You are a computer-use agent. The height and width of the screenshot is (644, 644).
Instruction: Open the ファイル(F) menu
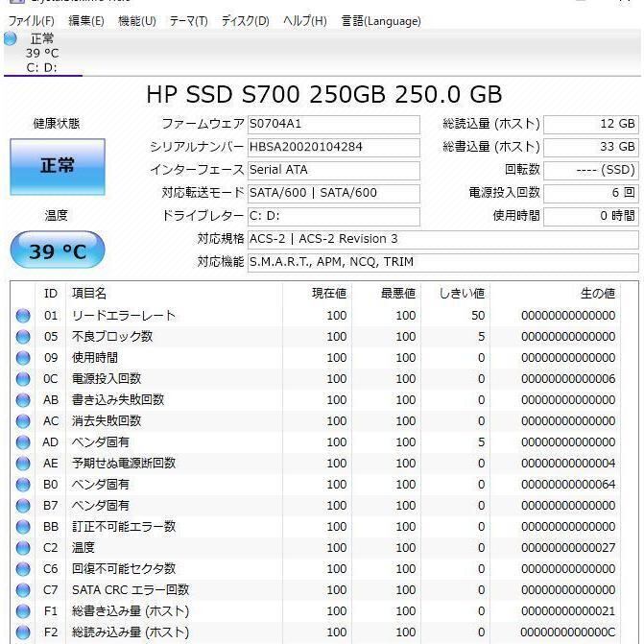[32, 20]
